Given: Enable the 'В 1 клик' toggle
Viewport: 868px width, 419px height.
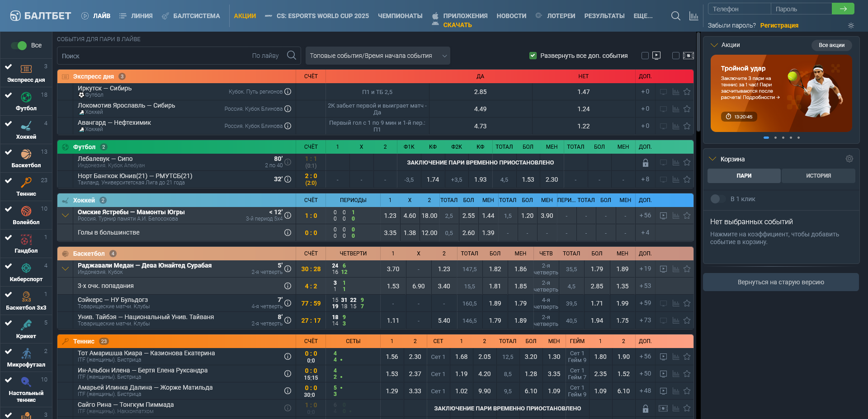Looking at the screenshot, I should point(716,199).
